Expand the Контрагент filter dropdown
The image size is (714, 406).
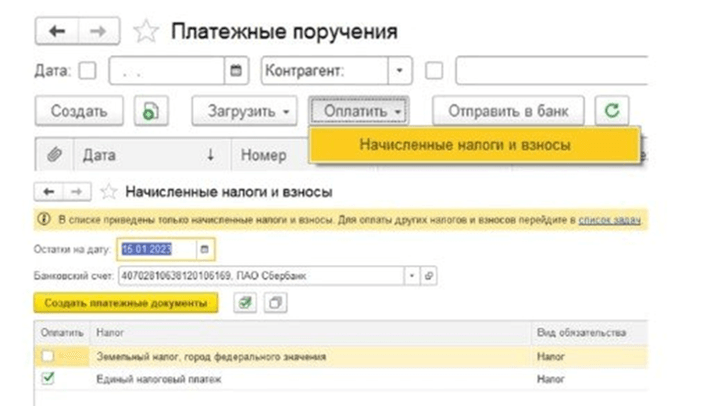(399, 71)
